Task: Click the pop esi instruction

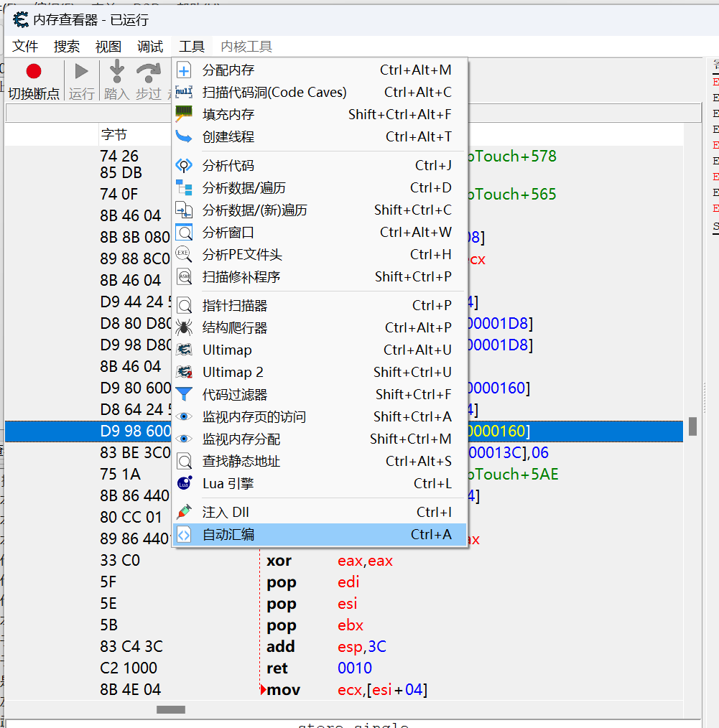Action: (x=312, y=604)
